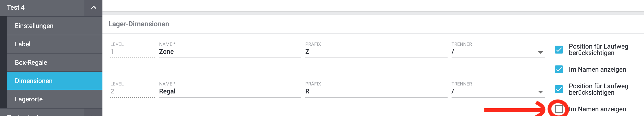Click the Level 2 number field
The height and width of the screenshot is (116, 644).
[x=132, y=91]
